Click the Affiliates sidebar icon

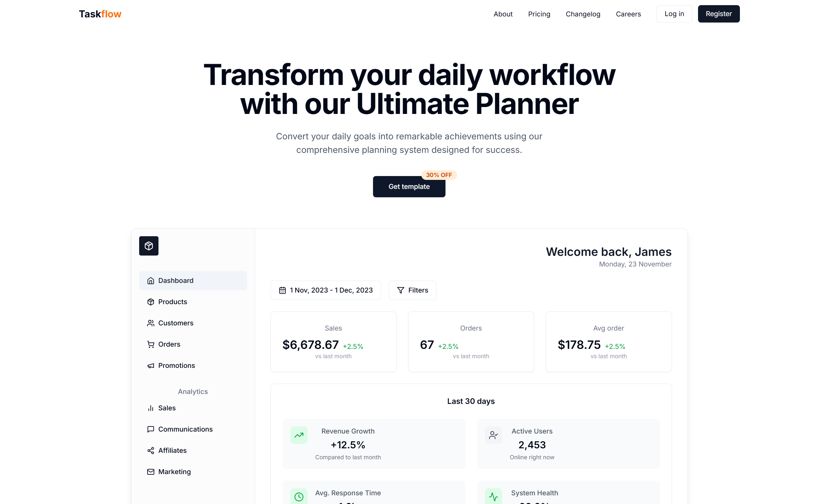point(150,451)
